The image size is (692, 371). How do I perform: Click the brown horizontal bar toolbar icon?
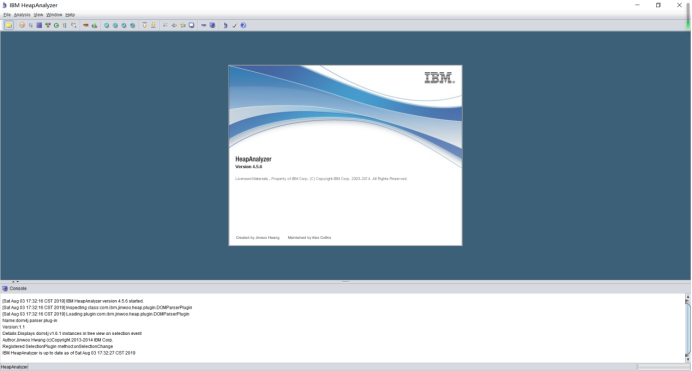pyautogui.click(x=86, y=25)
